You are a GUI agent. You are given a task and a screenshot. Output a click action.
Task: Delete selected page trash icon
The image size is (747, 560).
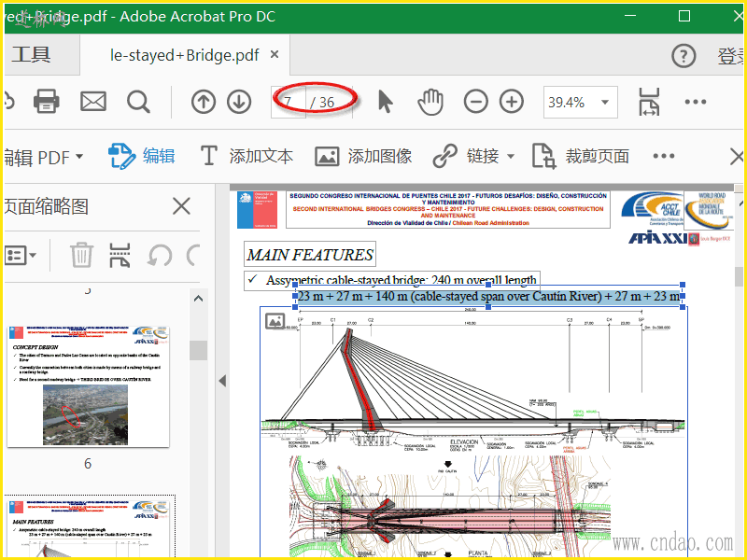point(81,255)
